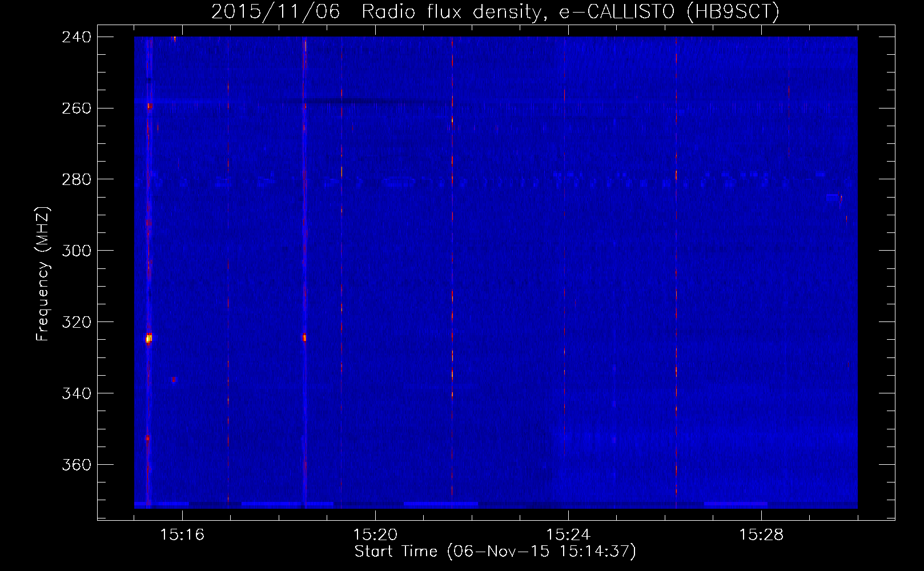Click the orange burst at 15:18:30 near 325 MHz
This screenshot has height=571, width=924.
(304, 338)
